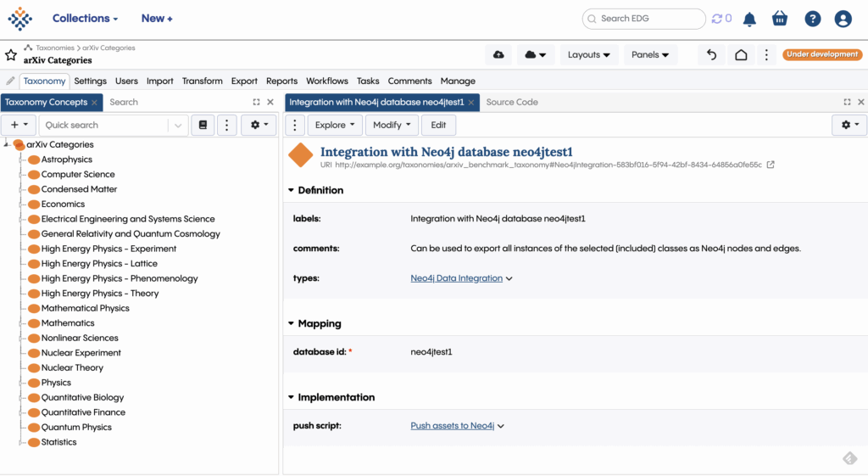Viewport: 868px width, 476px height.
Task: Click the sync refresh counter icon
Action: [x=721, y=19]
